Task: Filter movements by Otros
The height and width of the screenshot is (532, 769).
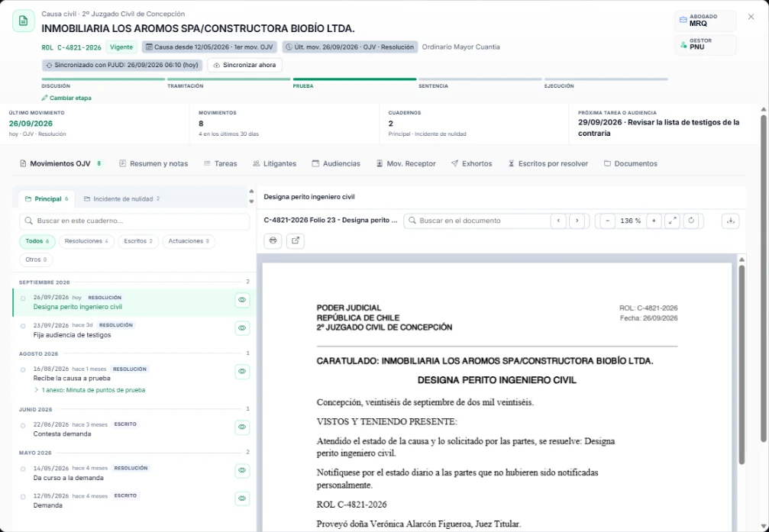Action: (x=36, y=260)
